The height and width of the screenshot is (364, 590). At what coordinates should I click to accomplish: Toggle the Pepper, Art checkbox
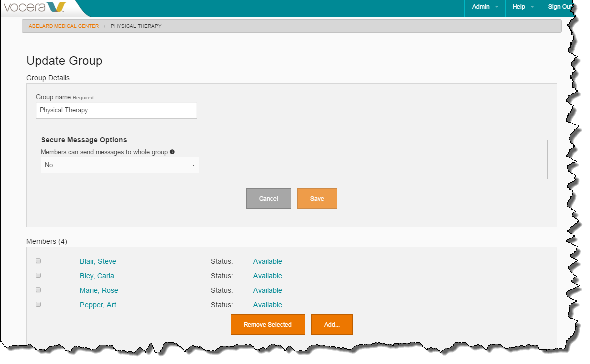[38, 304]
